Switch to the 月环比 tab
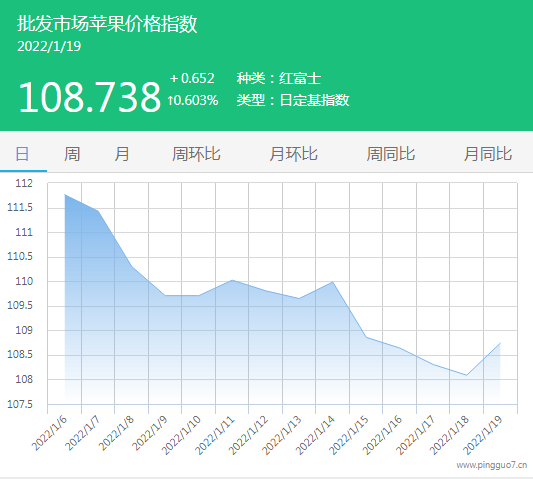The image size is (533, 479). pyautogui.click(x=293, y=154)
